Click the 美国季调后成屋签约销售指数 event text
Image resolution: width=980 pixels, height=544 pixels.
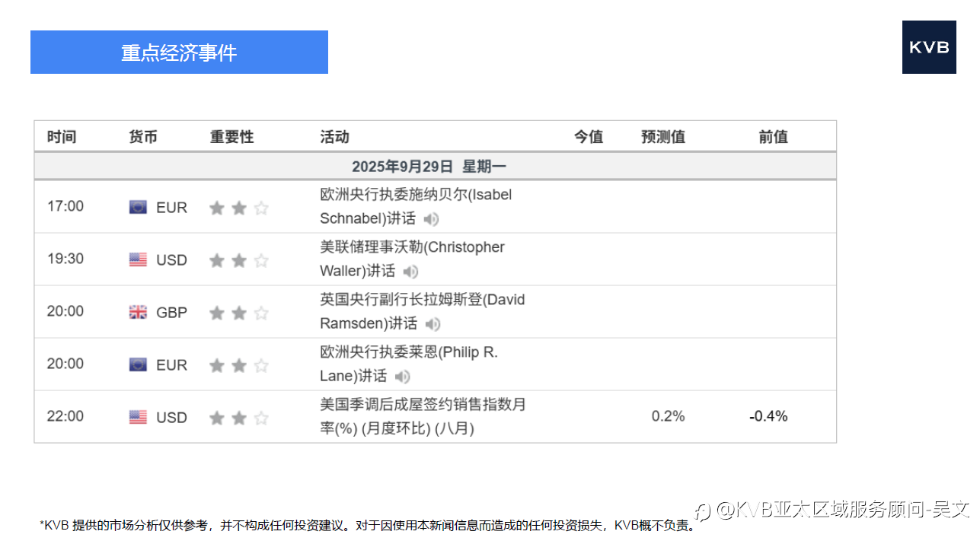tap(423, 416)
